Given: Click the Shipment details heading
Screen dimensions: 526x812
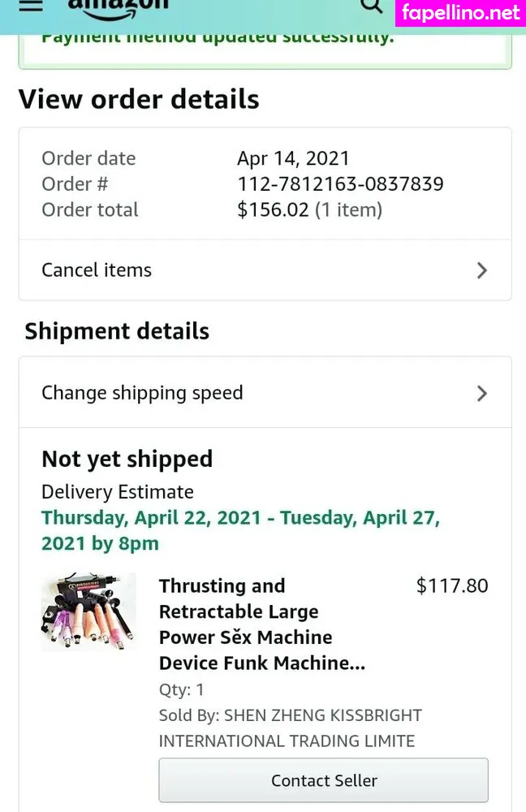Looking at the screenshot, I should (117, 331).
